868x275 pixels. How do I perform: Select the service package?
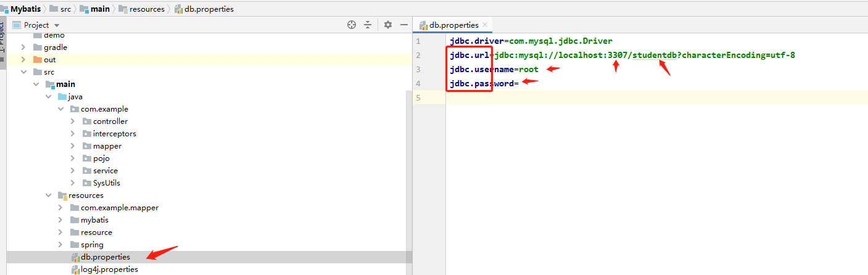[105, 171]
